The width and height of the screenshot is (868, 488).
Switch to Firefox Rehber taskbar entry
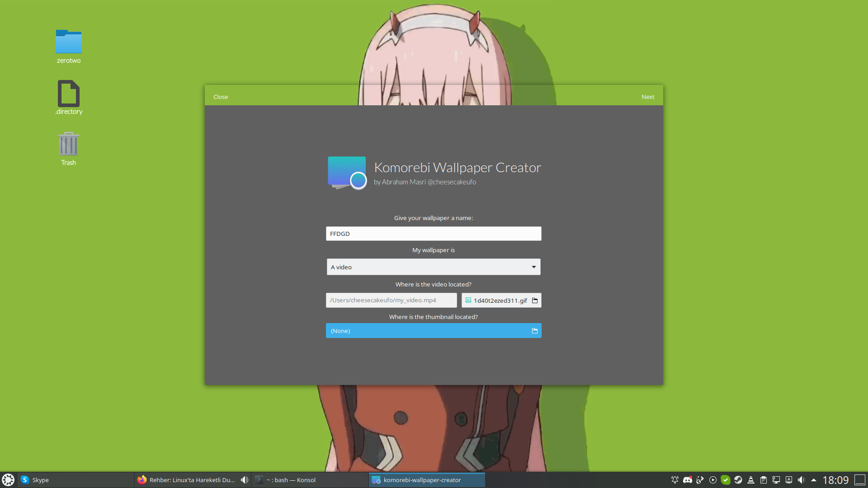click(188, 480)
